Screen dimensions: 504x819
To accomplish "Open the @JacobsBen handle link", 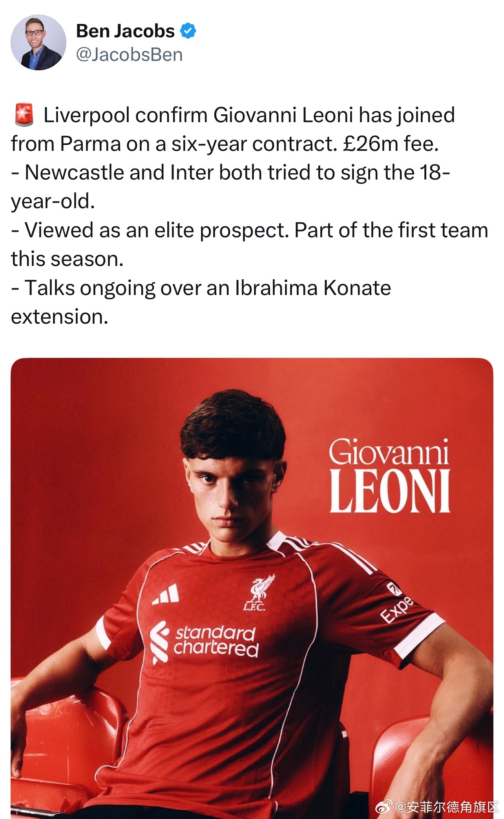I will (130, 55).
